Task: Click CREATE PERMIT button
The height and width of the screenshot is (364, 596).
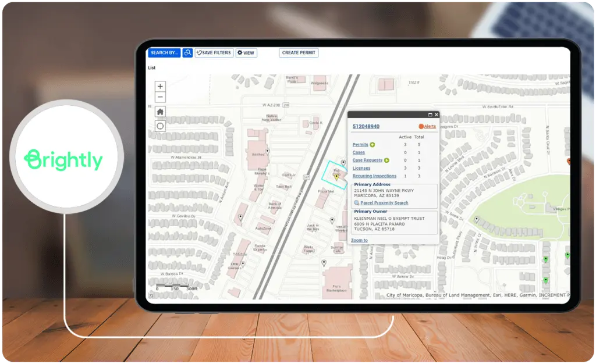Action: click(299, 53)
